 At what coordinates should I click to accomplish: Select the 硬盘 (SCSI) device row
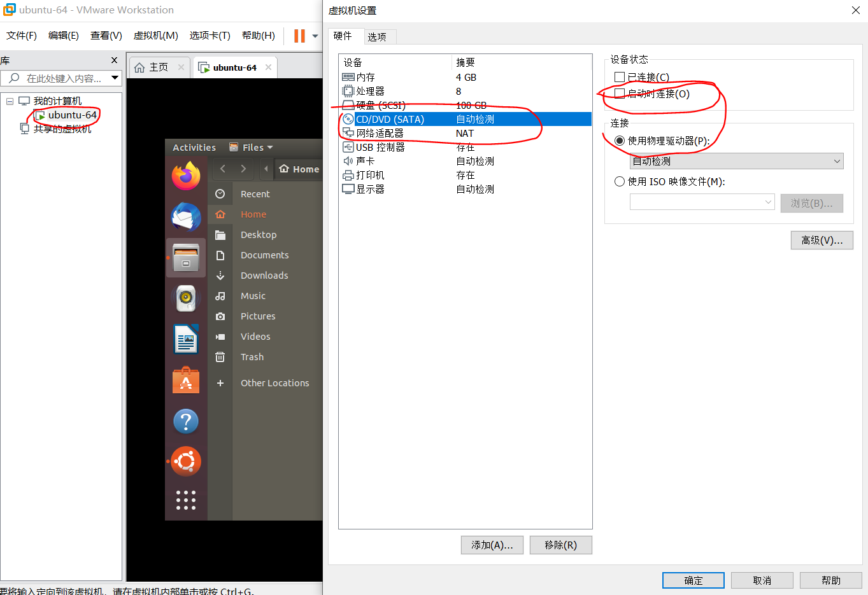point(466,105)
